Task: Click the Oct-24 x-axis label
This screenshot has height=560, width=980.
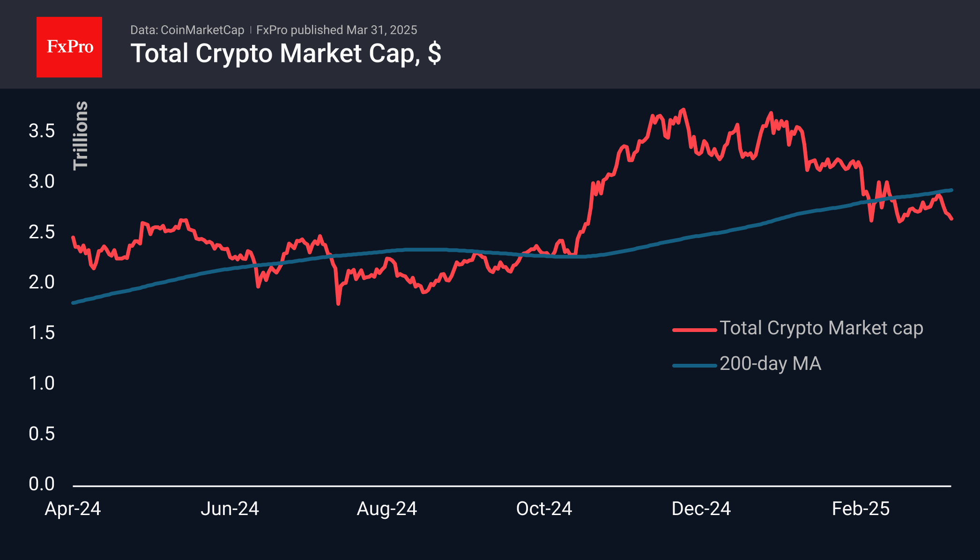Action: [544, 509]
